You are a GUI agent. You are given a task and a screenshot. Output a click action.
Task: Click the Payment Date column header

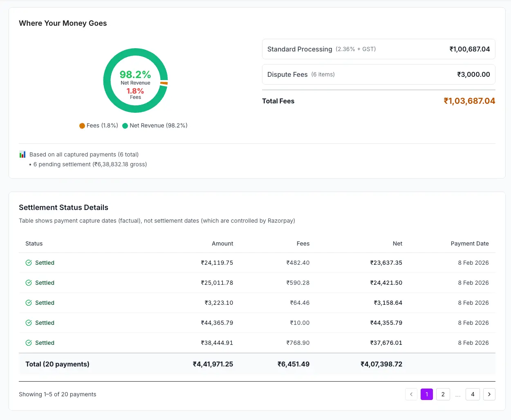[x=470, y=244]
